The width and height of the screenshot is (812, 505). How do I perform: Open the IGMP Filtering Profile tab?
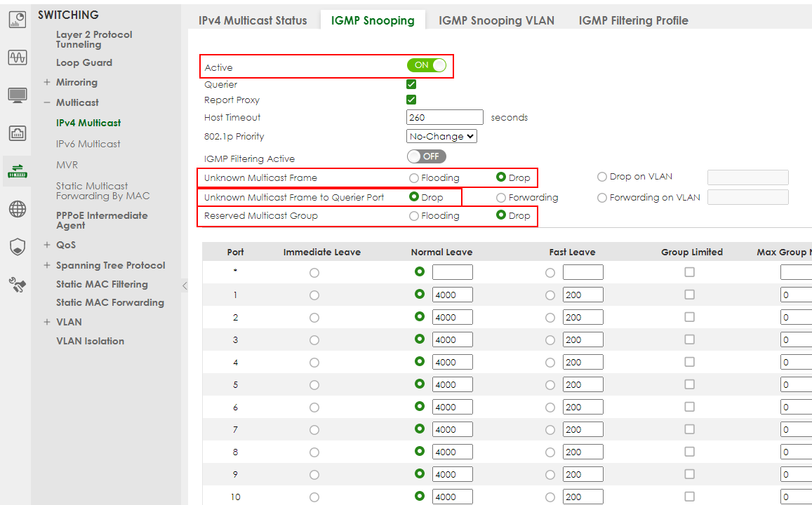pyautogui.click(x=633, y=20)
